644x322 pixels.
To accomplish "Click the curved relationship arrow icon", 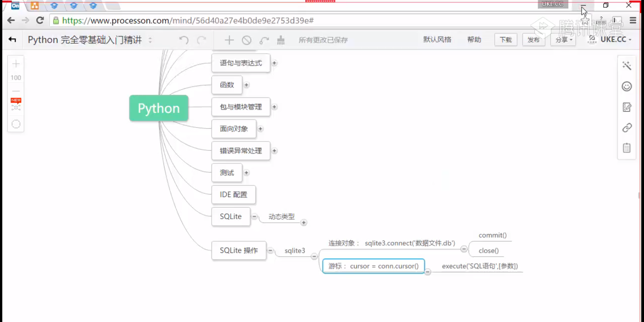I will tap(264, 40).
